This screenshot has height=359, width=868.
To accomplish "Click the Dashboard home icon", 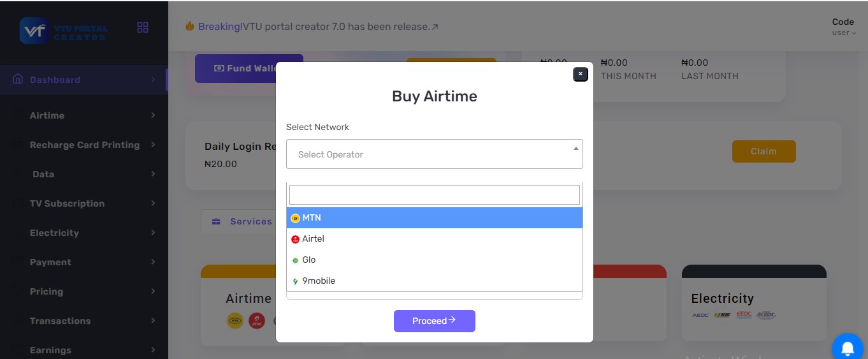I will pyautogui.click(x=18, y=80).
